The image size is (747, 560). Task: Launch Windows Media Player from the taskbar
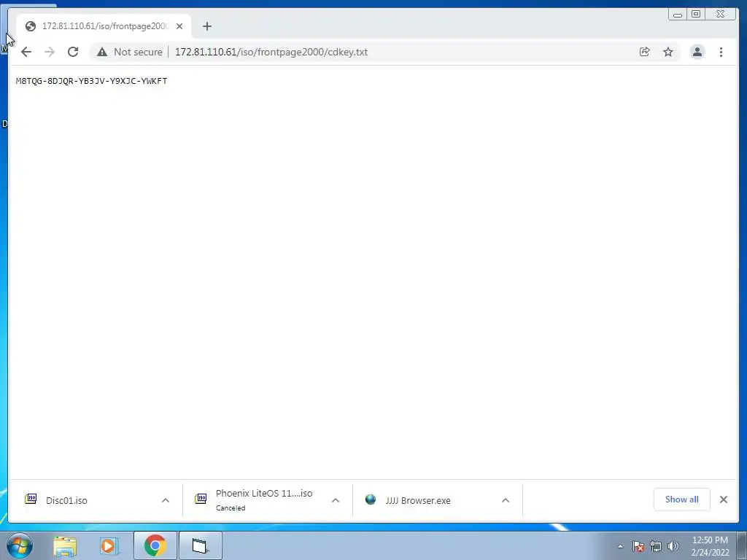[x=109, y=545]
